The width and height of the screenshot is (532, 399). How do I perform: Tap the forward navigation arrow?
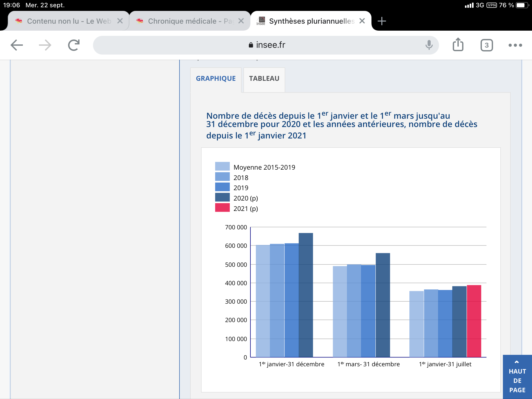coord(45,45)
